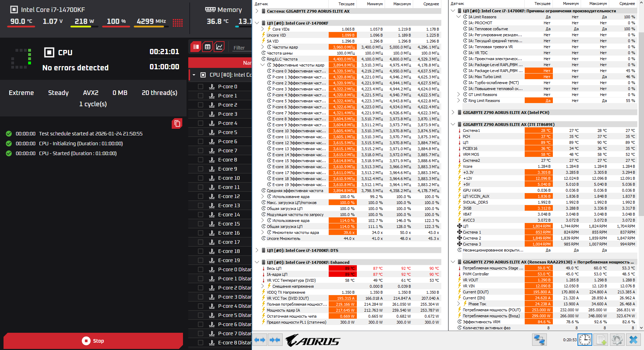Click the 'Система 1' fan icon
The image size is (644, 350).
click(459, 232)
